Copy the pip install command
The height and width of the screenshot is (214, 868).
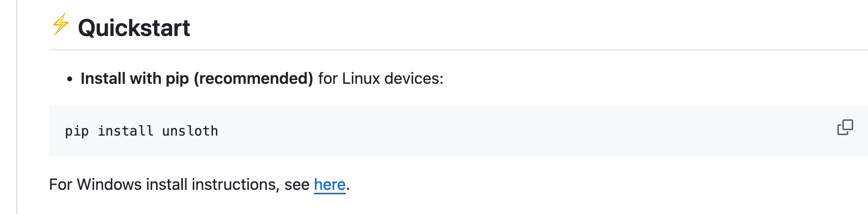point(845,127)
